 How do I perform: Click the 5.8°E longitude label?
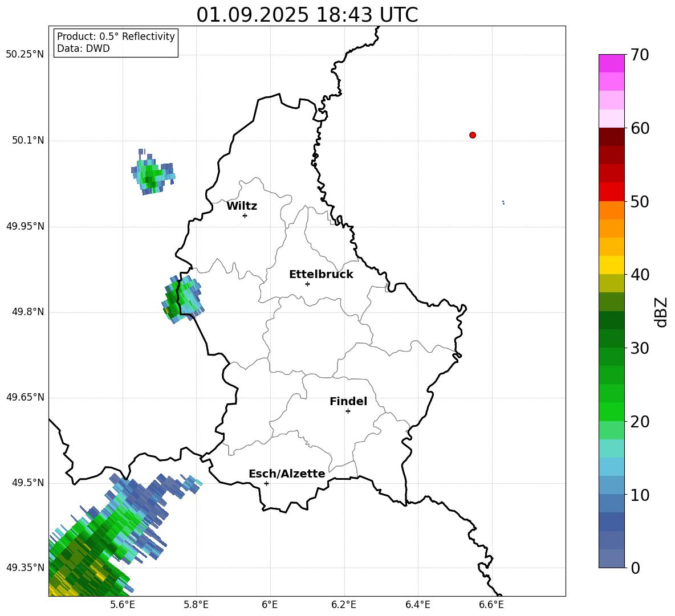tap(196, 605)
